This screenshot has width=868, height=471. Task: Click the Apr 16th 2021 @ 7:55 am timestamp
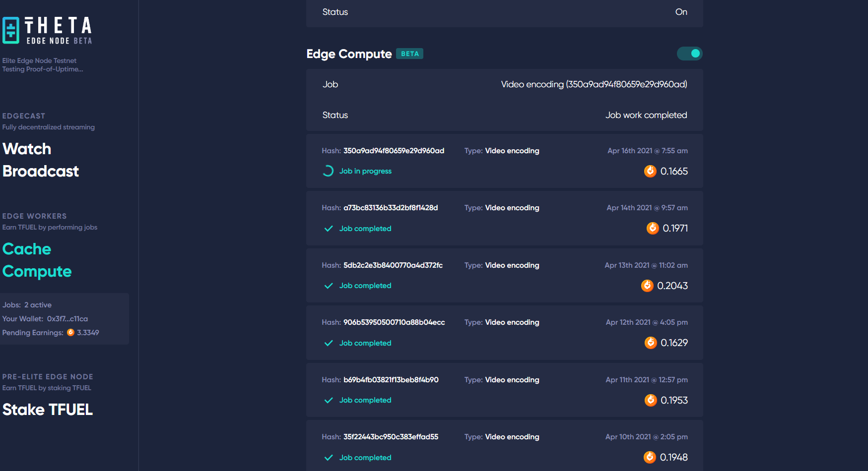tap(648, 151)
